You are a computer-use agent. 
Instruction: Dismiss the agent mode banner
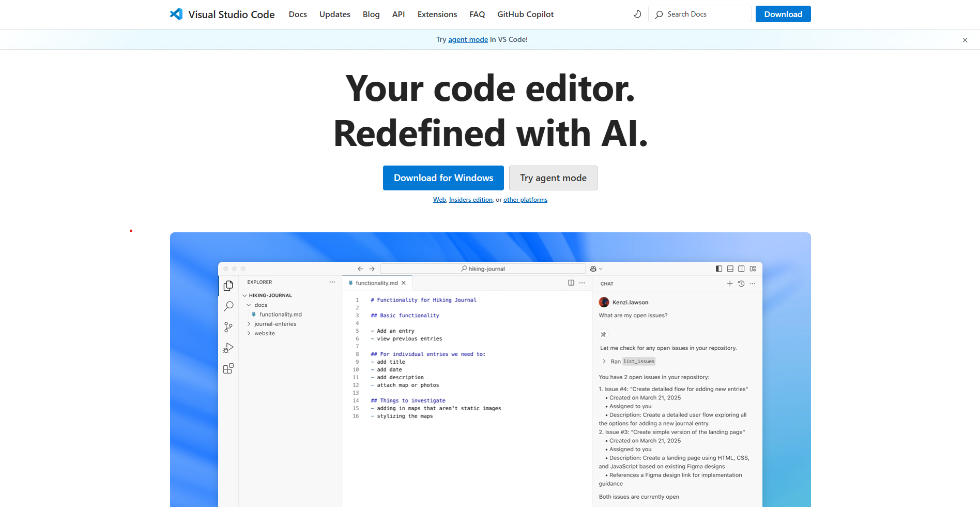pyautogui.click(x=965, y=40)
